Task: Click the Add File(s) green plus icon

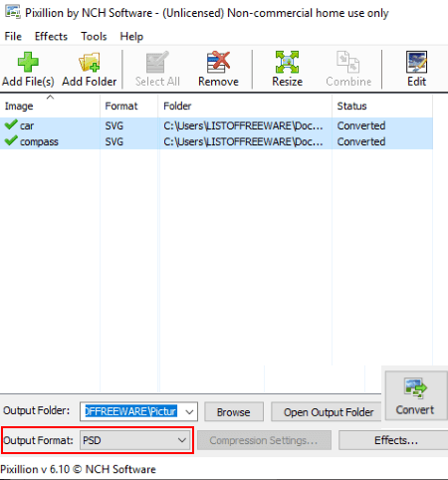Action: pyautogui.click(x=28, y=62)
